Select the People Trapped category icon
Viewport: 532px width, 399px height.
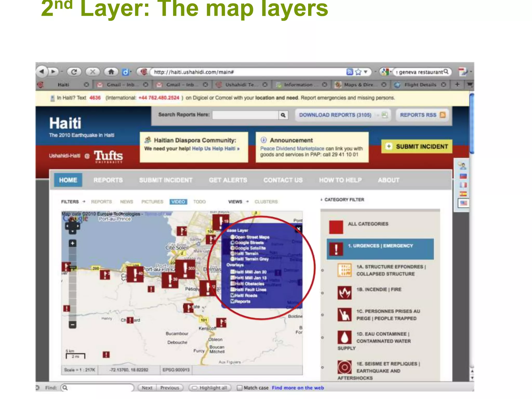tap(344, 315)
